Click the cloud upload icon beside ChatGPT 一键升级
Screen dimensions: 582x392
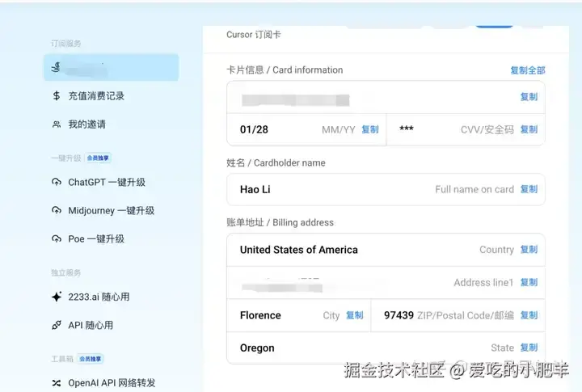point(57,183)
